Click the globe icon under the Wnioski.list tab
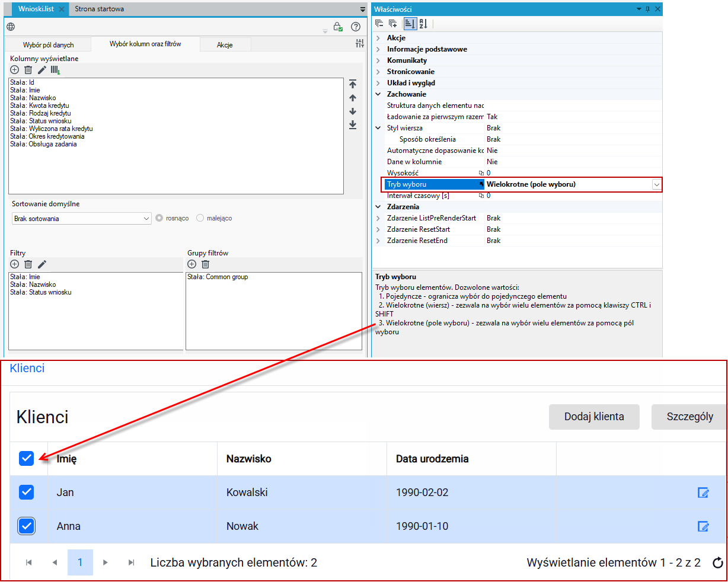The image size is (728, 582). (11, 27)
